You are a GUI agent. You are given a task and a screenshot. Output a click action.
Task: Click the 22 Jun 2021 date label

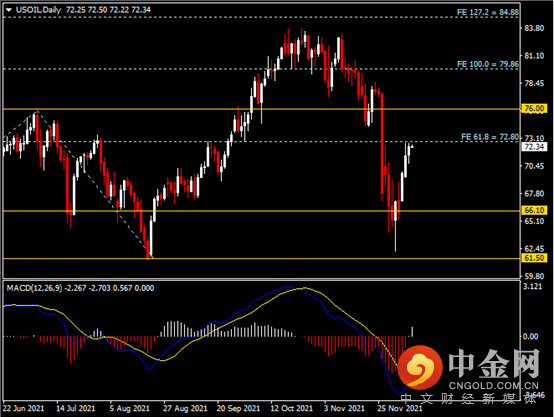pyautogui.click(x=24, y=409)
